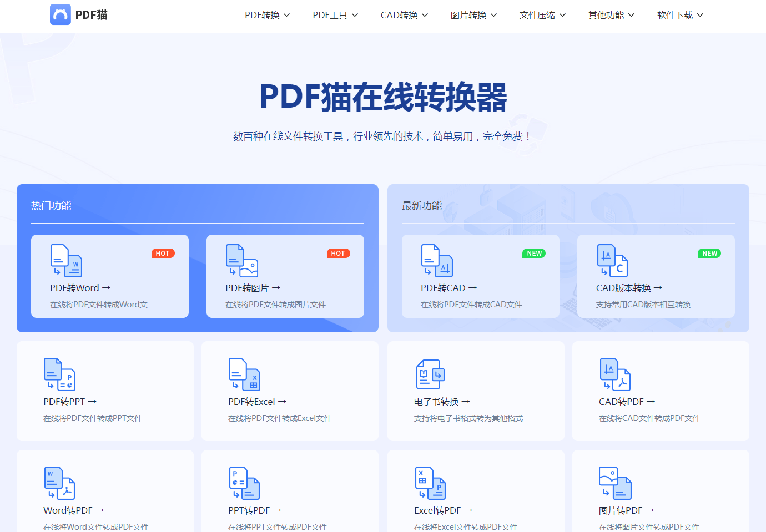
Task: Click description 在线将PDF文件转成图片文件
Action: [275, 305]
